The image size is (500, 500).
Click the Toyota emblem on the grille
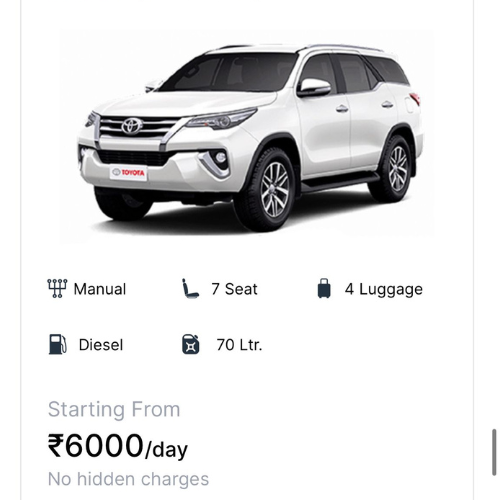pos(132,126)
